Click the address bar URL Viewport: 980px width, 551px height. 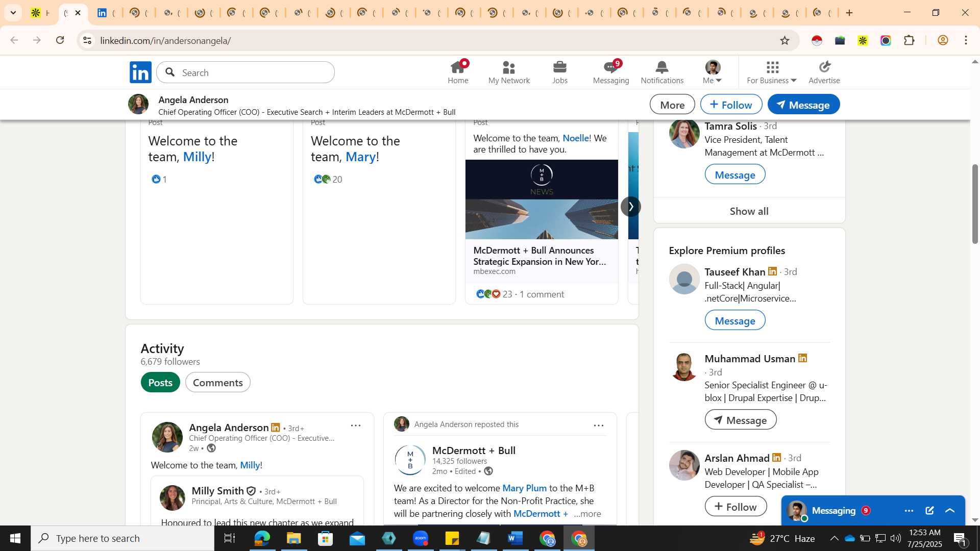(165, 40)
